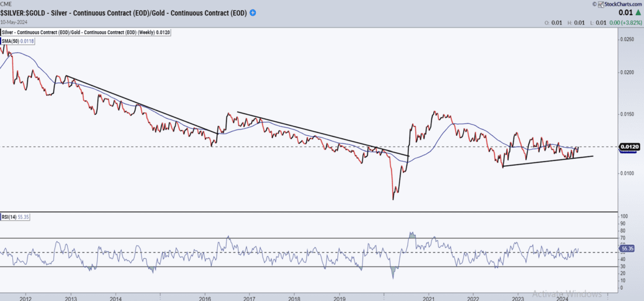Click the 0.0250 price axis label
644x301 pixels.
point(627,39)
